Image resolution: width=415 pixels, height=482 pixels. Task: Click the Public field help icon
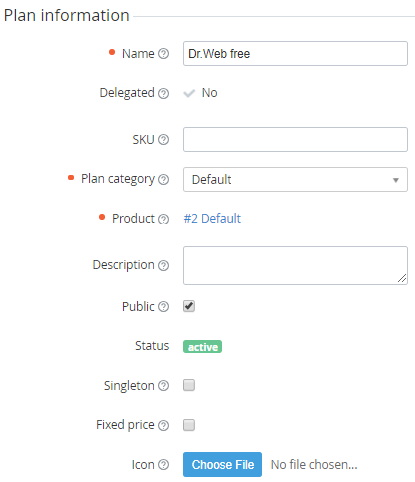pyautogui.click(x=163, y=306)
